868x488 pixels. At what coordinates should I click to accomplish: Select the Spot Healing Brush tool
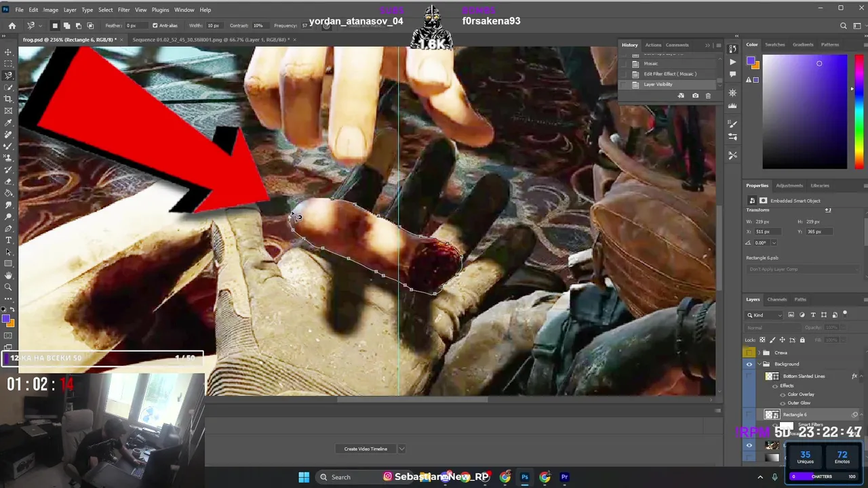[x=8, y=134]
